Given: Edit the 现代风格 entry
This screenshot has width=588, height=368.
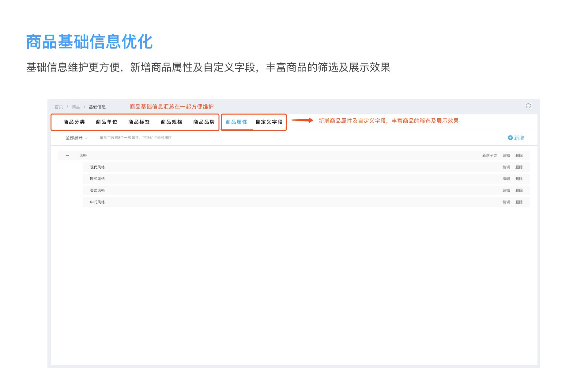Looking at the screenshot, I should click(506, 167).
